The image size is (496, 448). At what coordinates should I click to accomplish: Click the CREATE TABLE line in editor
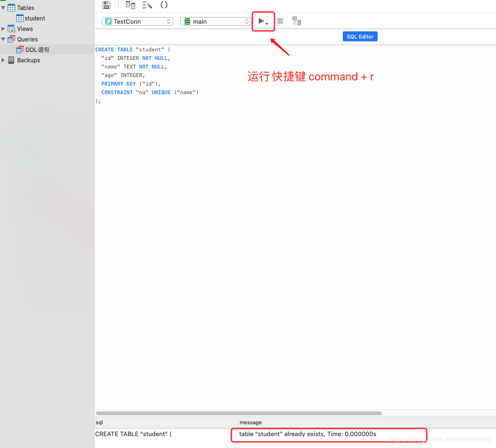click(133, 49)
